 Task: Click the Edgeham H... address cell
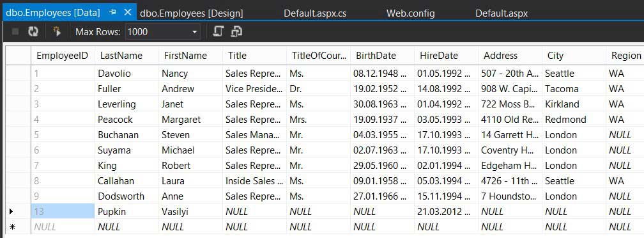point(510,166)
